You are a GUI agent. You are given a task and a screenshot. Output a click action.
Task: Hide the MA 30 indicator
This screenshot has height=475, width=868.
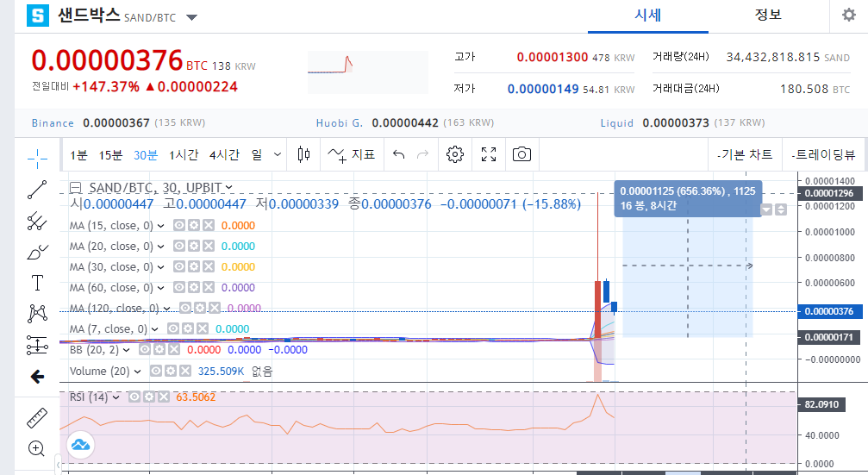(x=179, y=267)
